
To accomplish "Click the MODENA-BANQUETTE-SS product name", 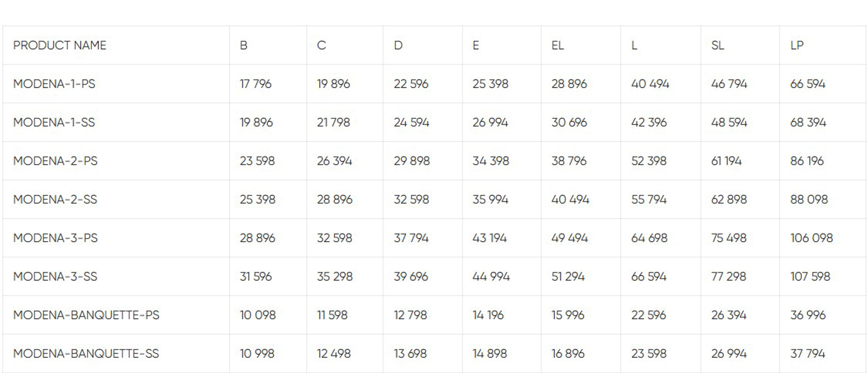I will tap(86, 354).
